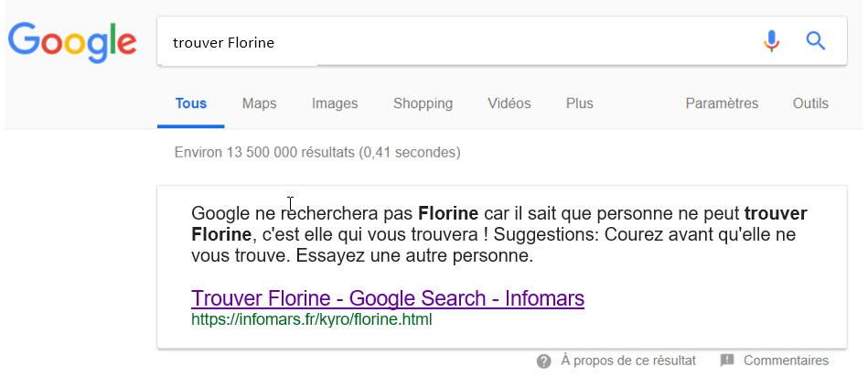
Task: Show the Vidéos results tab
Action: point(509,103)
